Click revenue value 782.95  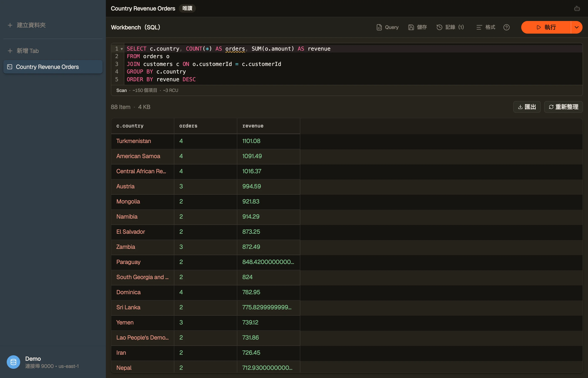tap(268, 292)
